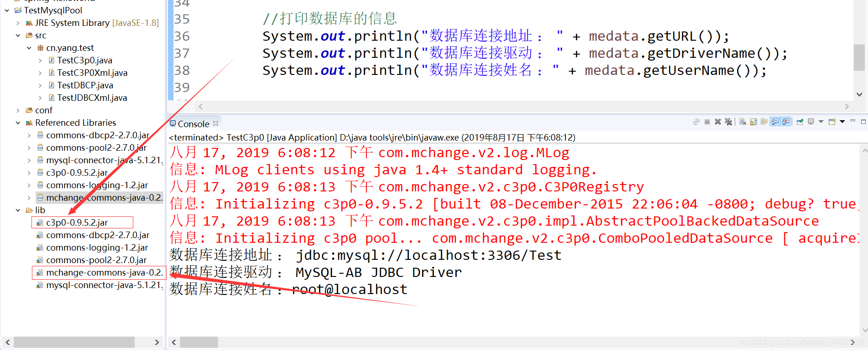Select TestC3p0.java in the package explorer

pos(85,60)
